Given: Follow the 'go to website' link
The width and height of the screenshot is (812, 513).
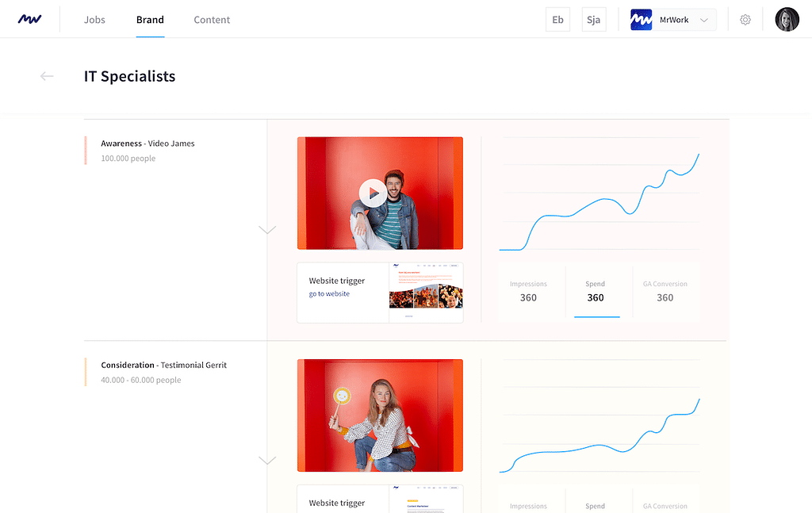Looking at the screenshot, I should click(x=329, y=294).
